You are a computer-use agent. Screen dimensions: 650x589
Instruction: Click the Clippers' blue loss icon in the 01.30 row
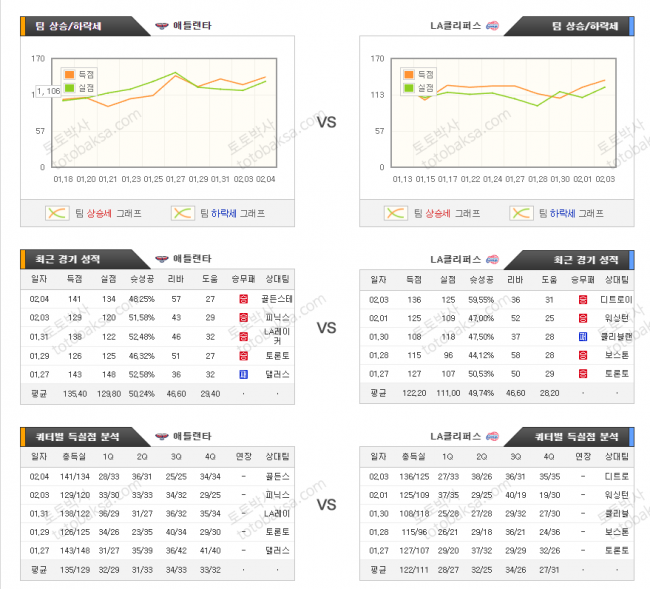point(582,336)
